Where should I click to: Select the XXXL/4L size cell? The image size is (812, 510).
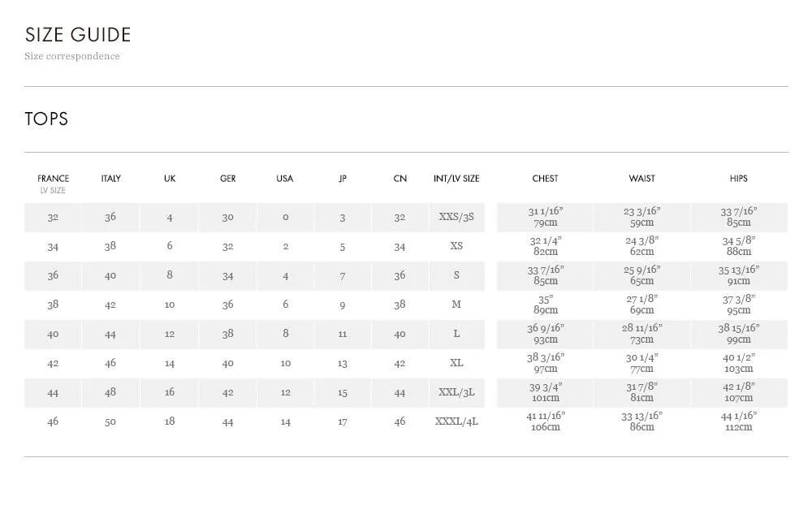point(456,422)
